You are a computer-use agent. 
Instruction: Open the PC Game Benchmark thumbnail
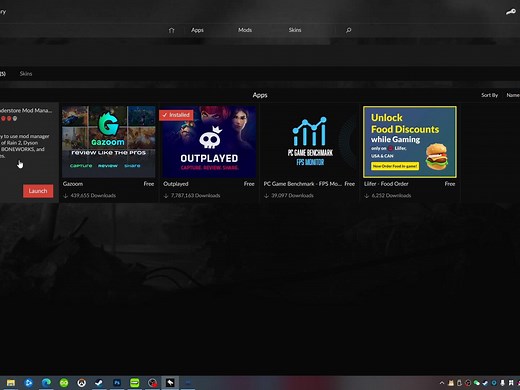click(310, 142)
